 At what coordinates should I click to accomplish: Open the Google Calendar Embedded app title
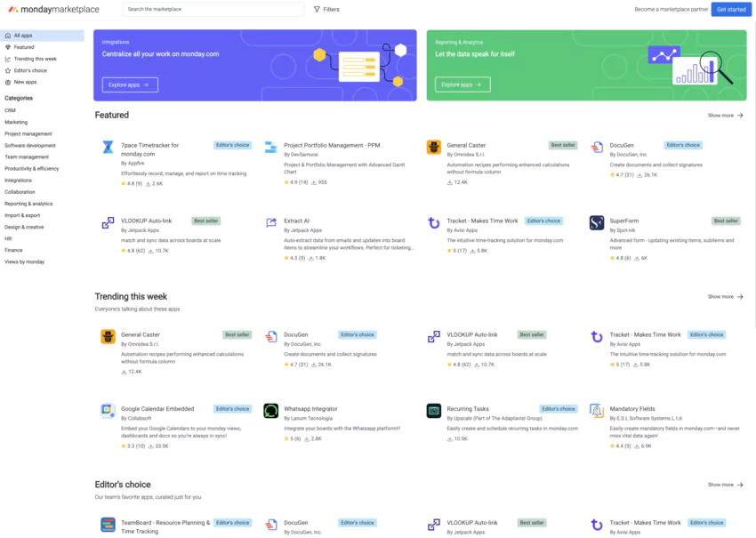(x=157, y=409)
